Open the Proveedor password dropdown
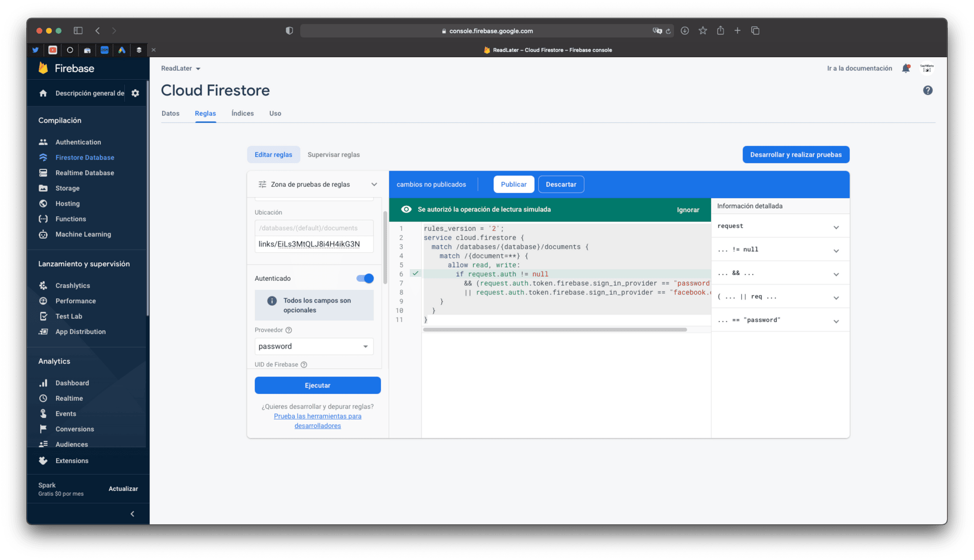The width and height of the screenshot is (974, 560). pyautogui.click(x=314, y=346)
